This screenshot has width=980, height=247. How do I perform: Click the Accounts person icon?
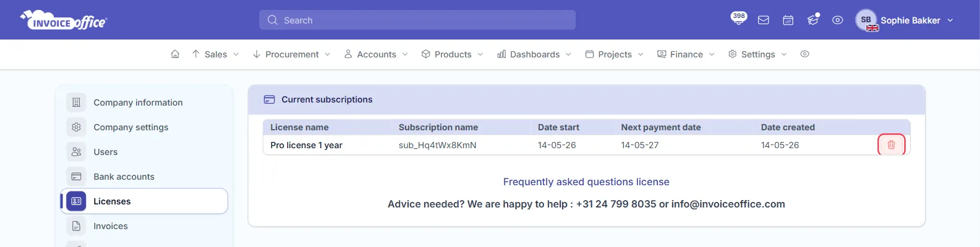tap(348, 54)
